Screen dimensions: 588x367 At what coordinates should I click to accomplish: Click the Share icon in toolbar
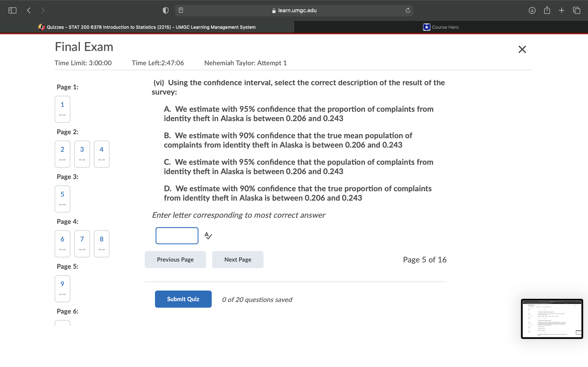(547, 10)
